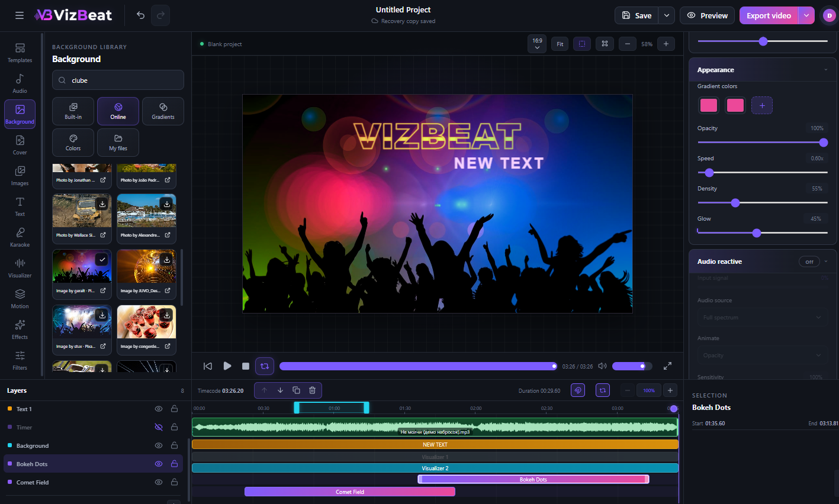Click the Fit canvas button
Viewport: 839px width, 504px height.
coord(560,44)
